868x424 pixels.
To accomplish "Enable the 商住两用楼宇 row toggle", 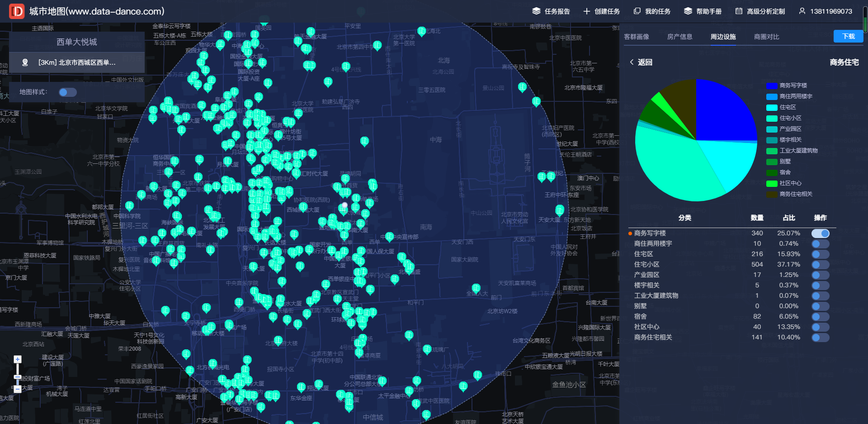I will tap(820, 244).
